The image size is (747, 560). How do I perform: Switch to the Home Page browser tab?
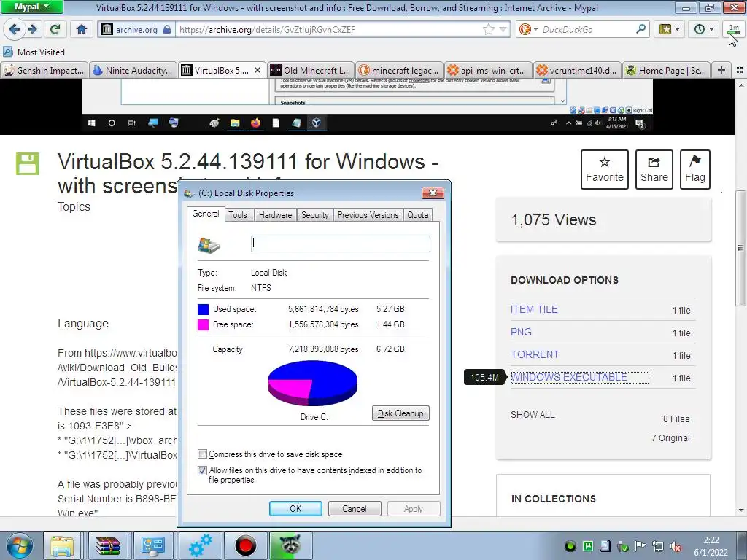666,71
